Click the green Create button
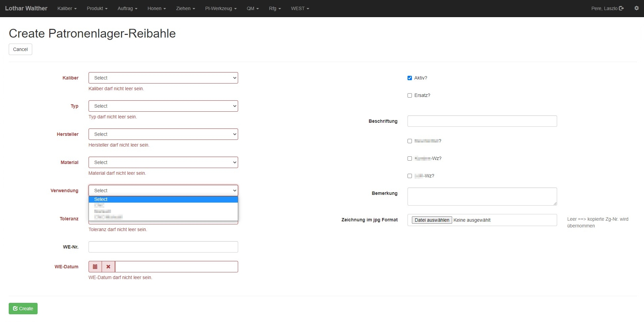 pyautogui.click(x=23, y=309)
